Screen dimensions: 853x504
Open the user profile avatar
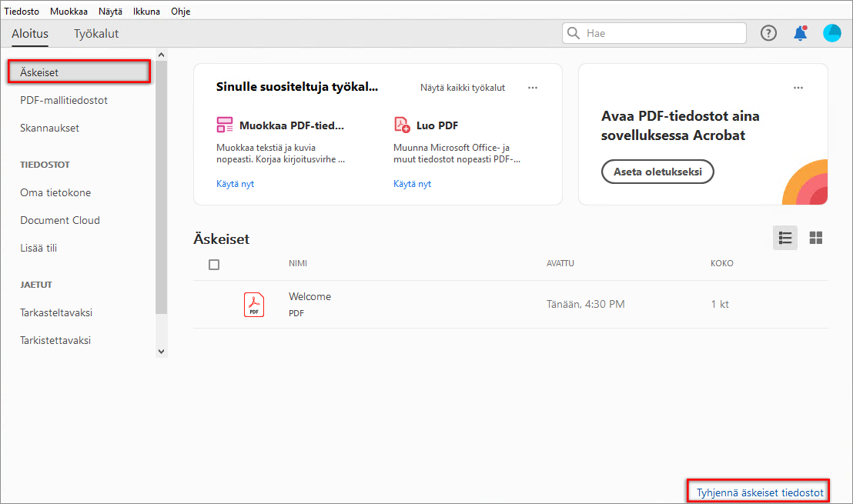831,33
